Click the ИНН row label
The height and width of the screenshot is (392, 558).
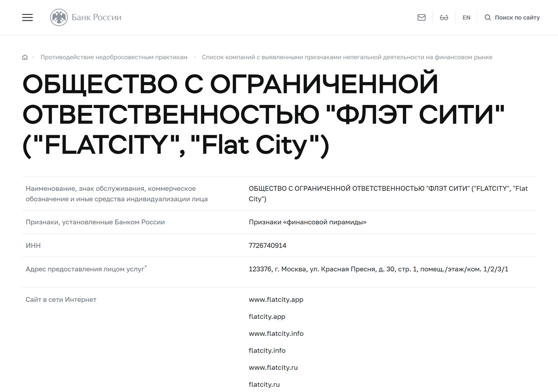pyautogui.click(x=33, y=245)
